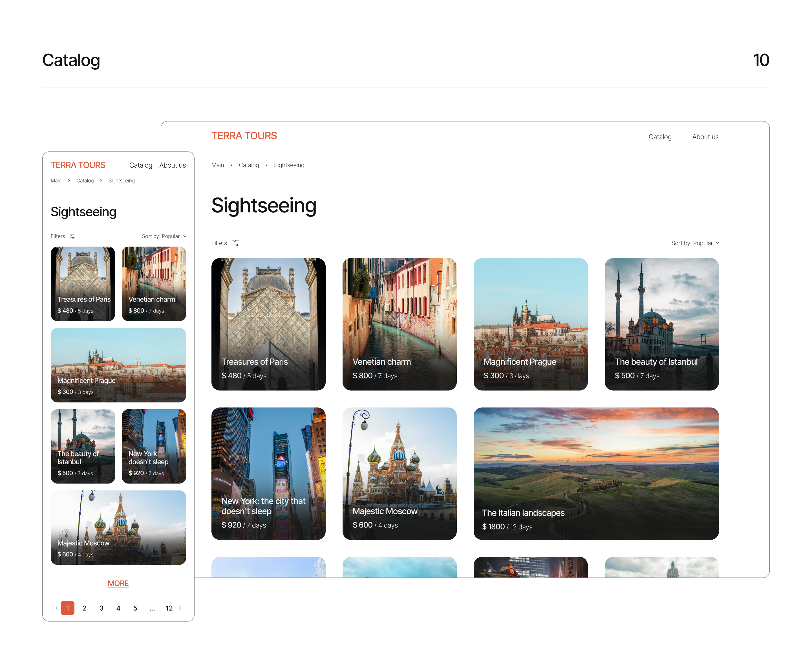The height and width of the screenshot is (664, 812).
Task: Click mobile breadcrumb chevron after Main
Action: point(69,181)
